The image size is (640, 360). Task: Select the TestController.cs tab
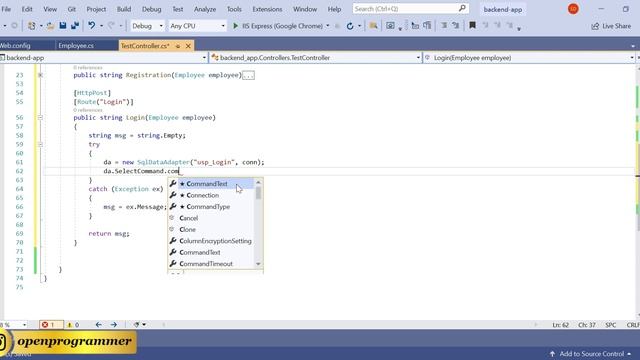click(x=145, y=46)
